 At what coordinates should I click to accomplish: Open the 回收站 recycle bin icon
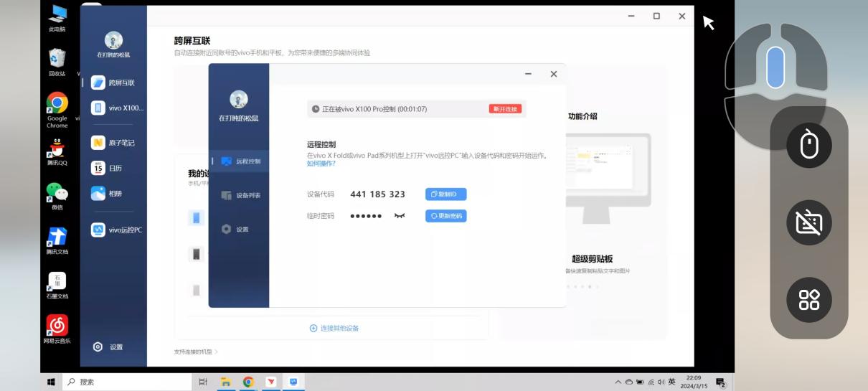(57, 62)
